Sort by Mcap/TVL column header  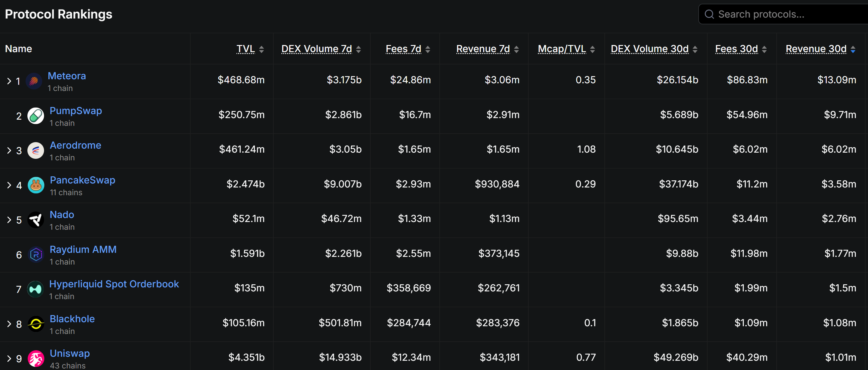pos(566,49)
